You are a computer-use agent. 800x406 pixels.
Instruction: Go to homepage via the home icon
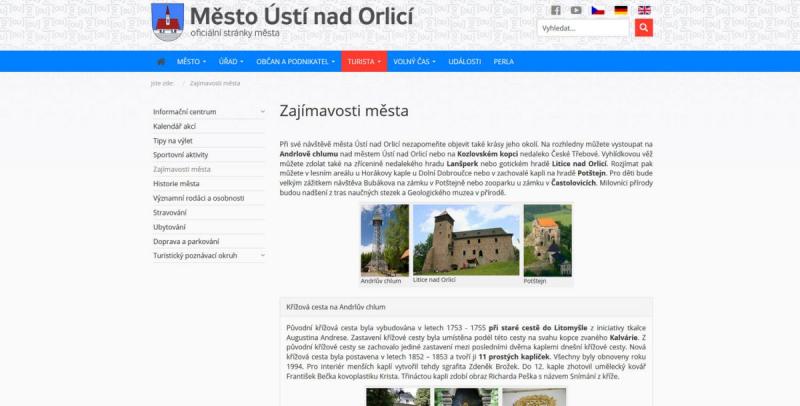(160, 61)
